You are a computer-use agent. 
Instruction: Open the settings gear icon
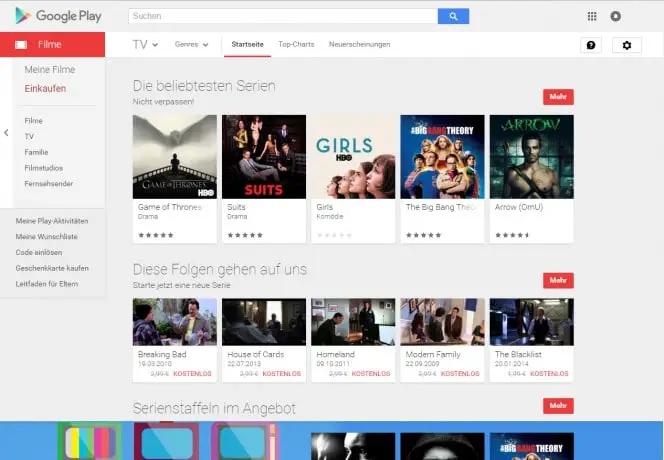(x=627, y=45)
